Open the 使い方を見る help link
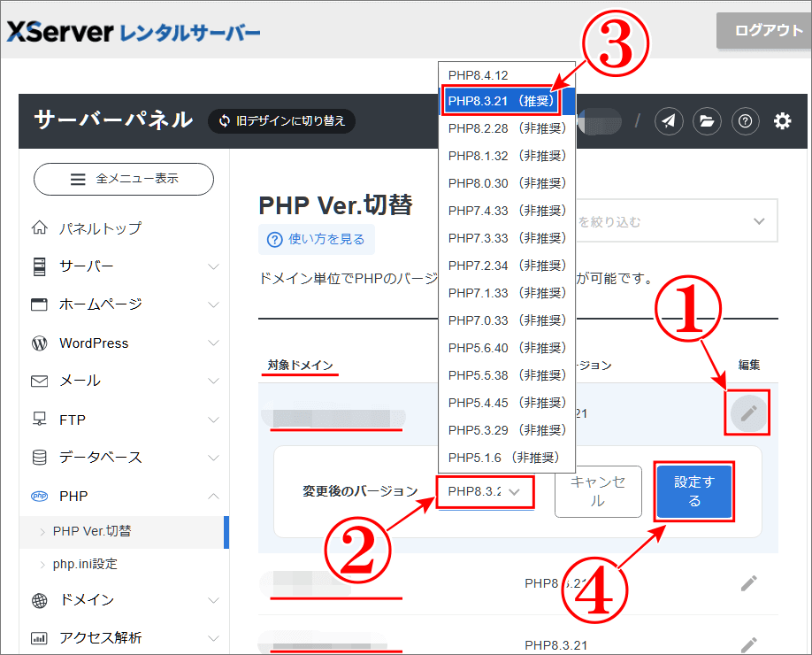 click(x=317, y=239)
